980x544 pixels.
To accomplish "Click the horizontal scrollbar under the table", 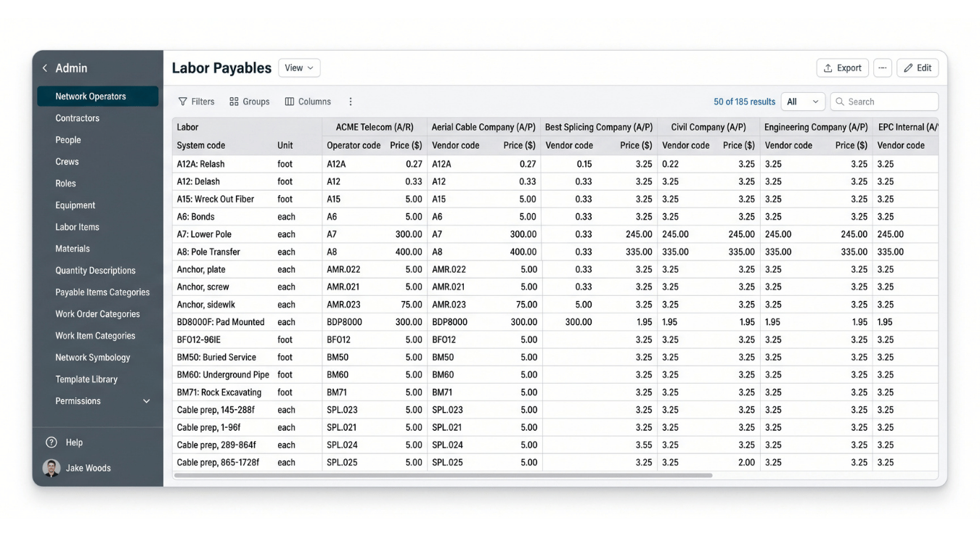I will pyautogui.click(x=443, y=476).
